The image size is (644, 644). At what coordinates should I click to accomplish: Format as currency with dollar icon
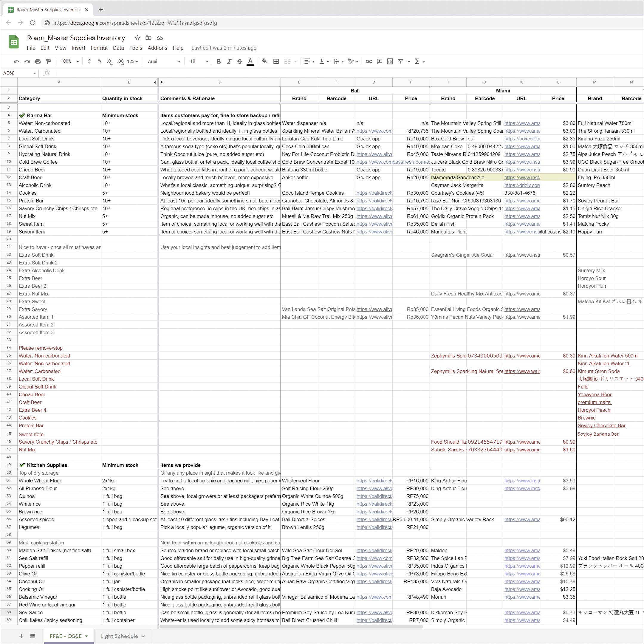[x=89, y=61]
